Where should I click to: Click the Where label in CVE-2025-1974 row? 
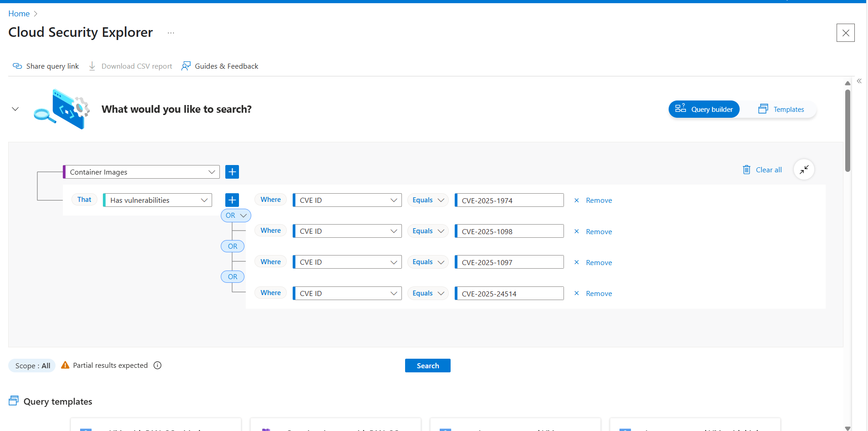point(270,200)
